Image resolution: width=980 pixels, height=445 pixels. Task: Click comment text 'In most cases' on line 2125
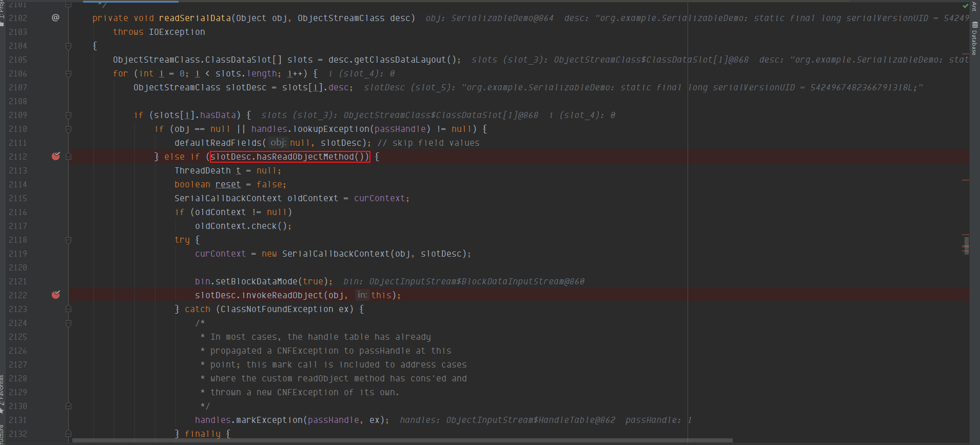point(244,337)
